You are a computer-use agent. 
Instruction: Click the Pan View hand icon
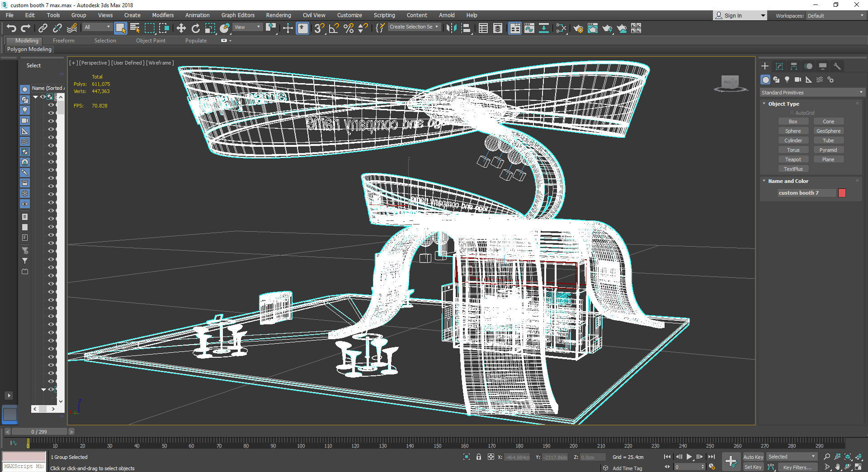[838, 467]
